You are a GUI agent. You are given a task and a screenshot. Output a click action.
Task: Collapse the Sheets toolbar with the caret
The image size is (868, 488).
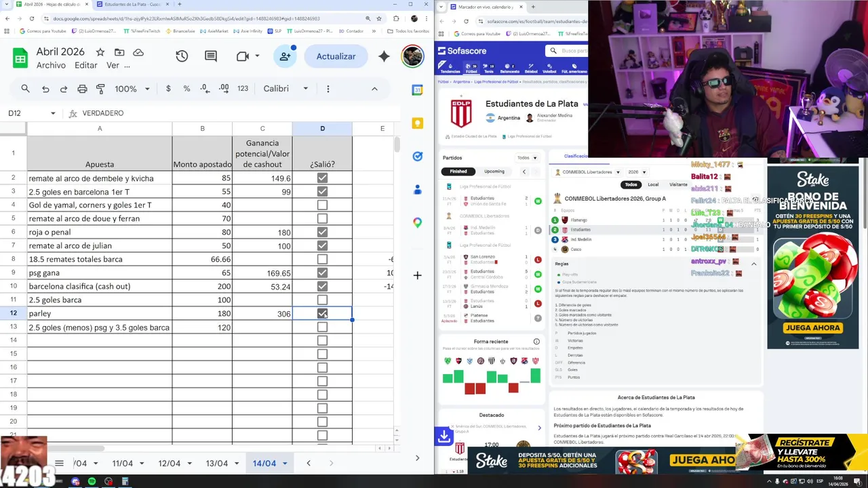point(374,89)
